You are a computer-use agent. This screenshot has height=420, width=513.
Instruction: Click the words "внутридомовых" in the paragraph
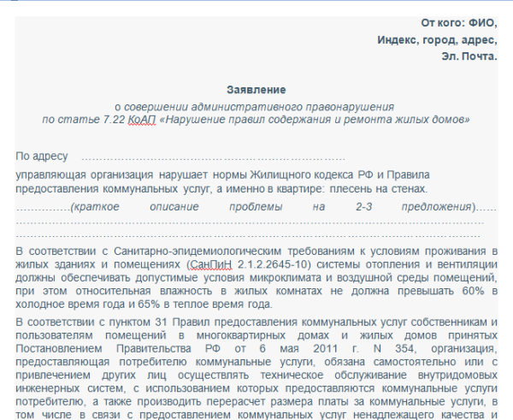(457, 376)
